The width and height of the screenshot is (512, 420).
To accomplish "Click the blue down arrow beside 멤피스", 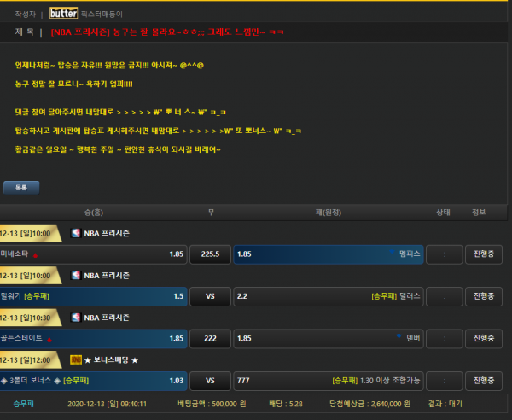I will (392, 252).
